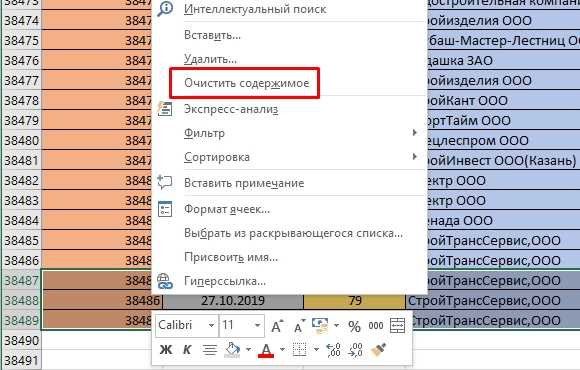
Task: Open accounting format dropdown arrow
Action: point(336,326)
